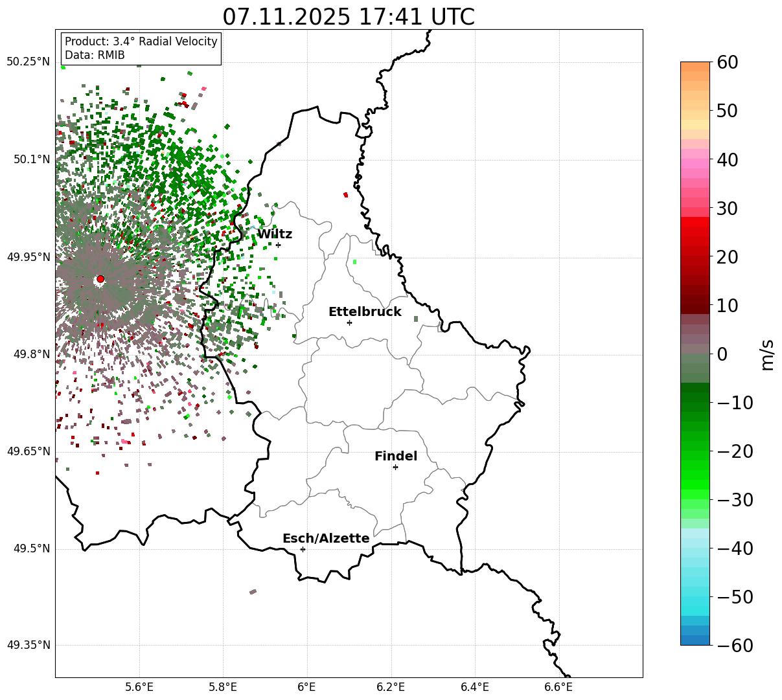
Task: Click the colorbar tick label 0
Action: 722,354
